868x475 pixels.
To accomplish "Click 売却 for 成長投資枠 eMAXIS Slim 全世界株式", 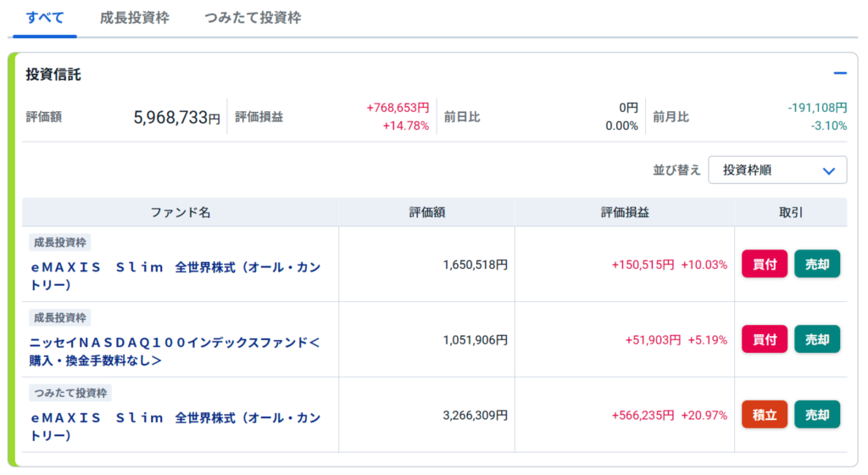I will tap(817, 264).
